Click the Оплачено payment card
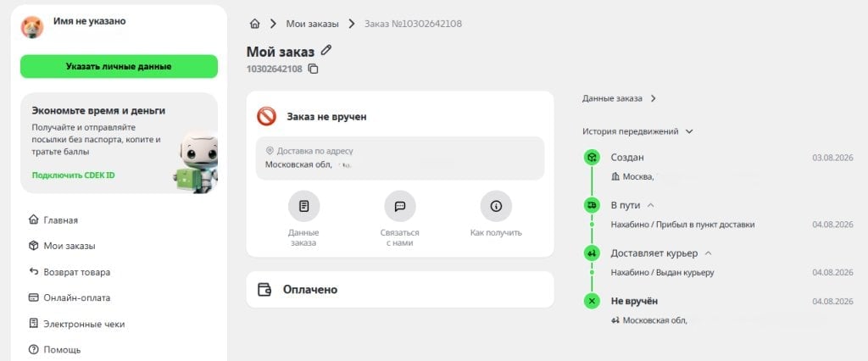This screenshot has width=868, height=361. point(400,290)
